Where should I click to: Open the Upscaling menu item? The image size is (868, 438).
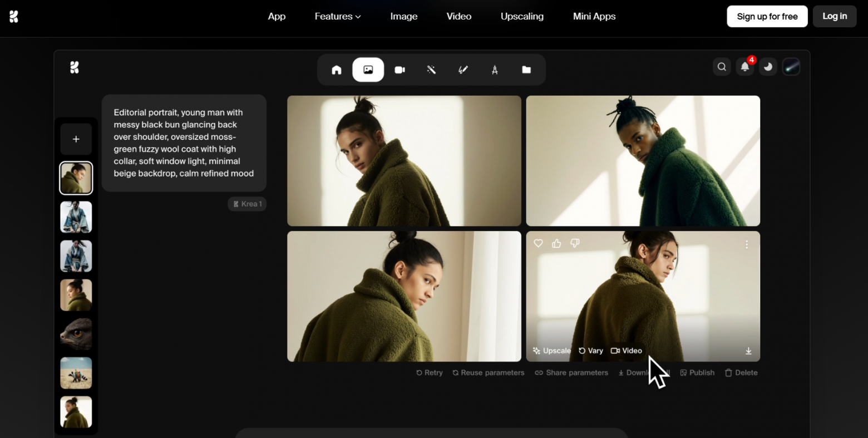(522, 16)
